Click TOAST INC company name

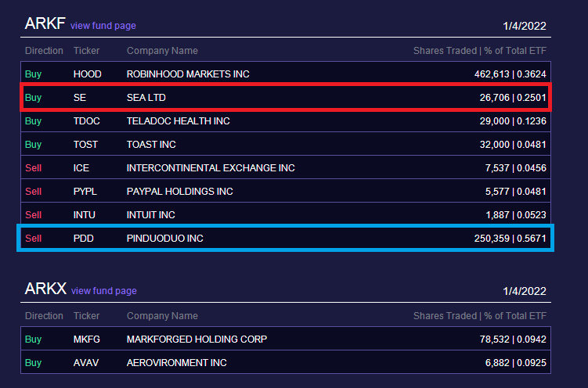(151, 145)
